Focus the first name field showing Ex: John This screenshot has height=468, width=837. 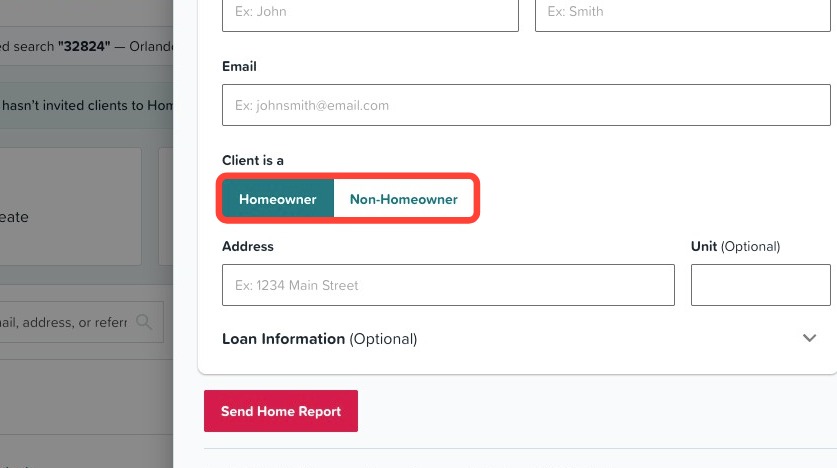[370, 13]
